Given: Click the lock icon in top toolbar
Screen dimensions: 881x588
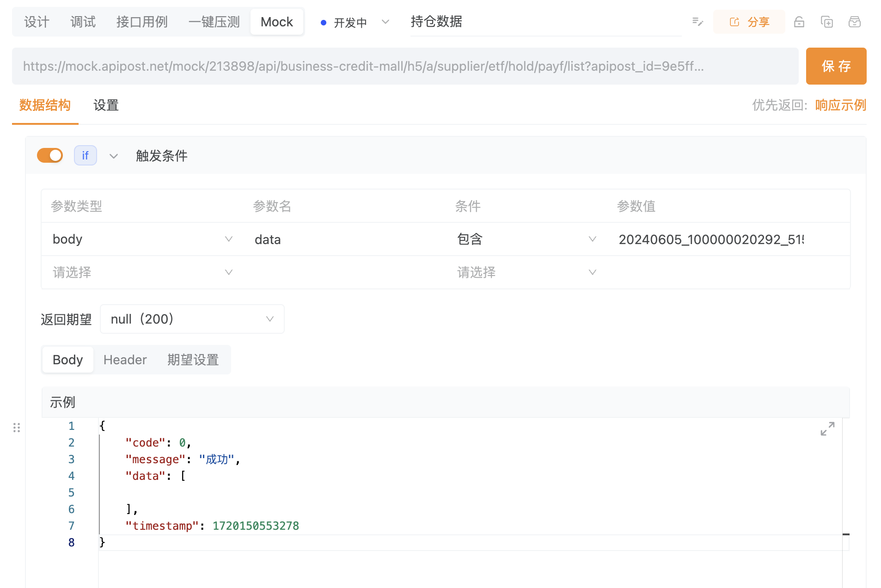Looking at the screenshot, I should pos(799,22).
